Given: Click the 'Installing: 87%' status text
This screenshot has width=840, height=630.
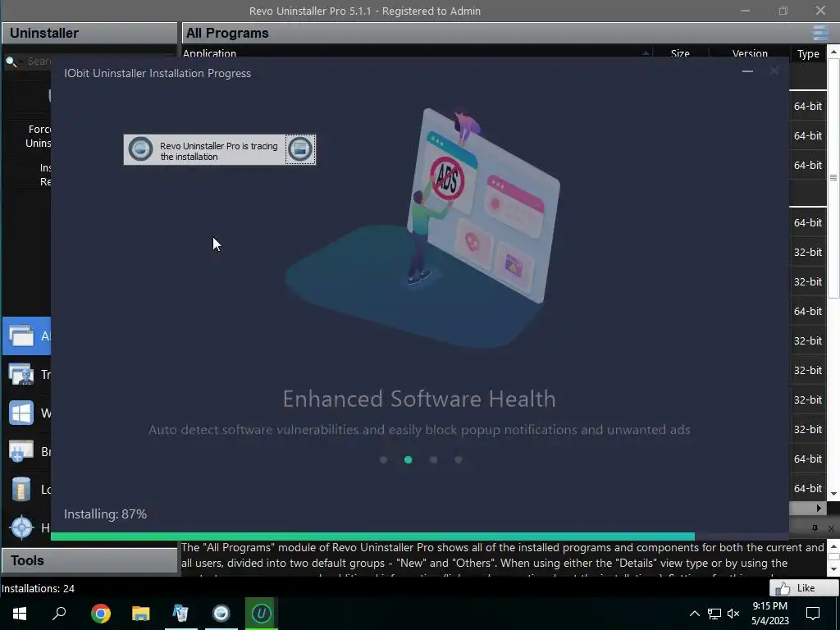Looking at the screenshot, I should [x=105, y=514].
